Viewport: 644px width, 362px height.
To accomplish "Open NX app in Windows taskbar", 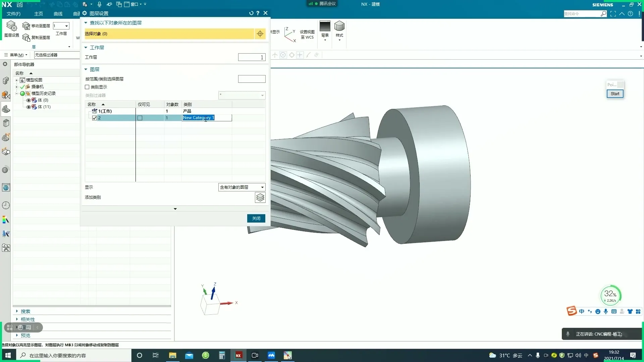I will pyautogui.click(x=238, y=355).
